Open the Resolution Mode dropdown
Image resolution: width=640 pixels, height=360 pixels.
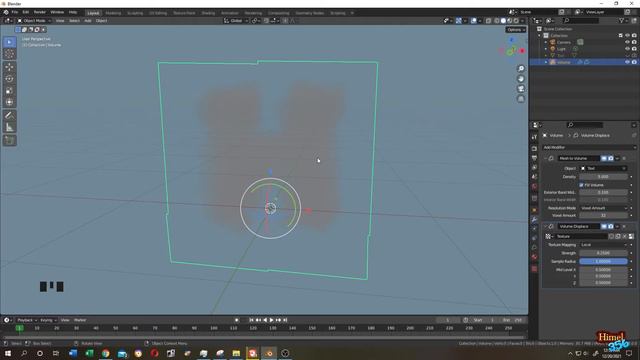tap(603, 208)
